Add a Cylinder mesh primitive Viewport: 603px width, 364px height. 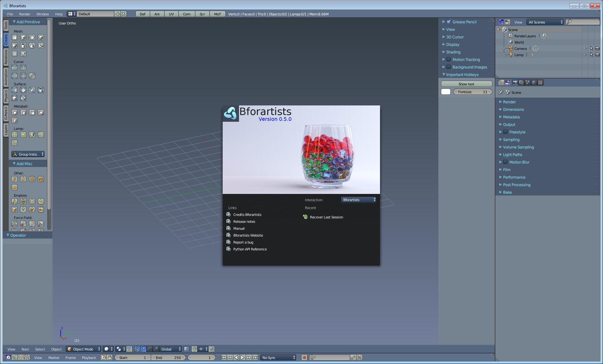pos(23,45)
